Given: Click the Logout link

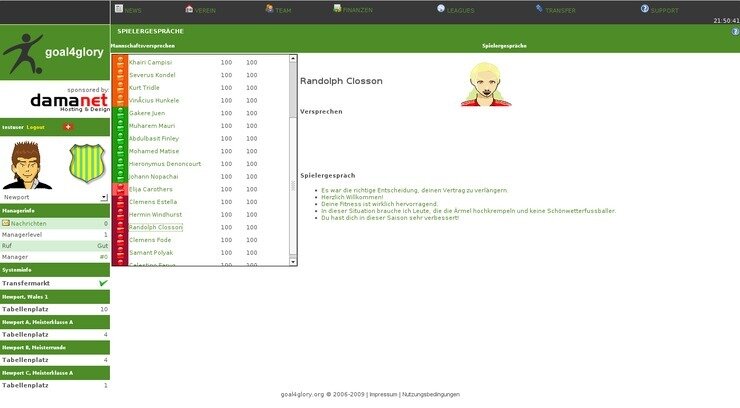Looking at the screenshot, I should (x=36, y=127).
